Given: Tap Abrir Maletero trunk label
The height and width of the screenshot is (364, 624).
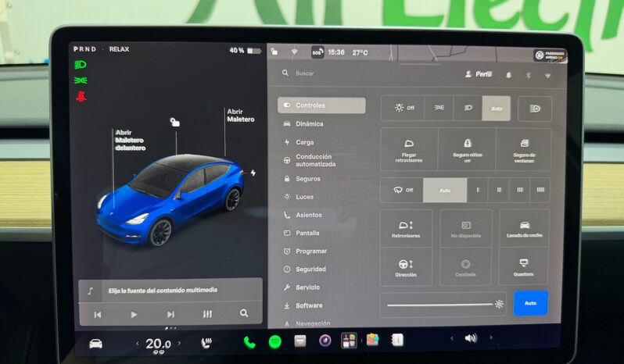Looking at the screenshot, I should [240, 116].
